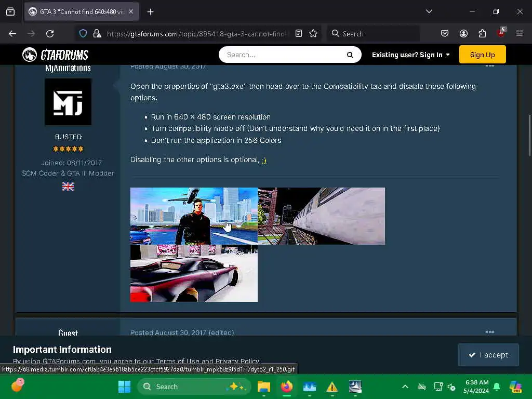The width and height of the screenshot is (532, 399).
Task: Expand Existing user Sign In dropdown
Action: point(410,55)
